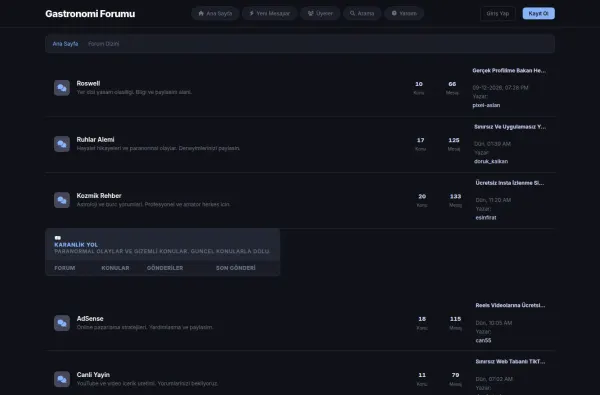Open the Kozmik Rehber forum title
Viewport: 600px width, 395px height.
click(99, 196)
